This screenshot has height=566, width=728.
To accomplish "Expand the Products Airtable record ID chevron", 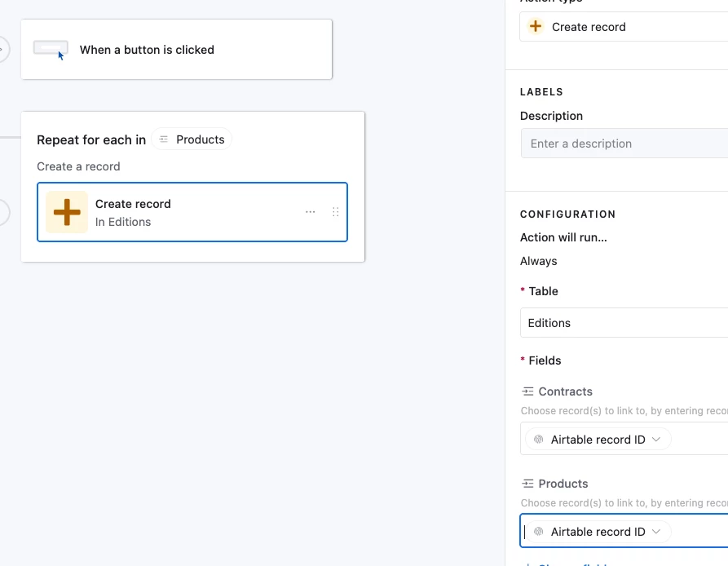I will [656, 532].
